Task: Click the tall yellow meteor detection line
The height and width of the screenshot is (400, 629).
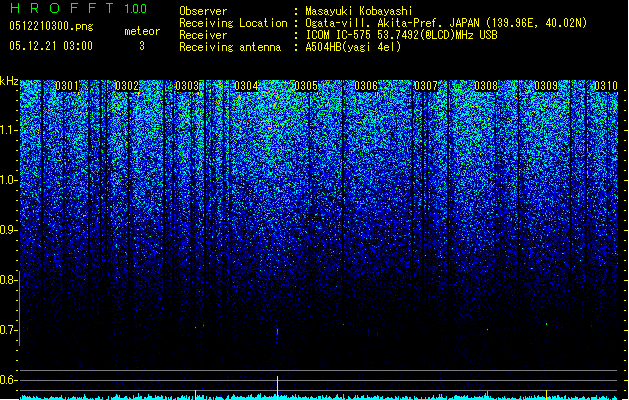Action: click(277, 386)
